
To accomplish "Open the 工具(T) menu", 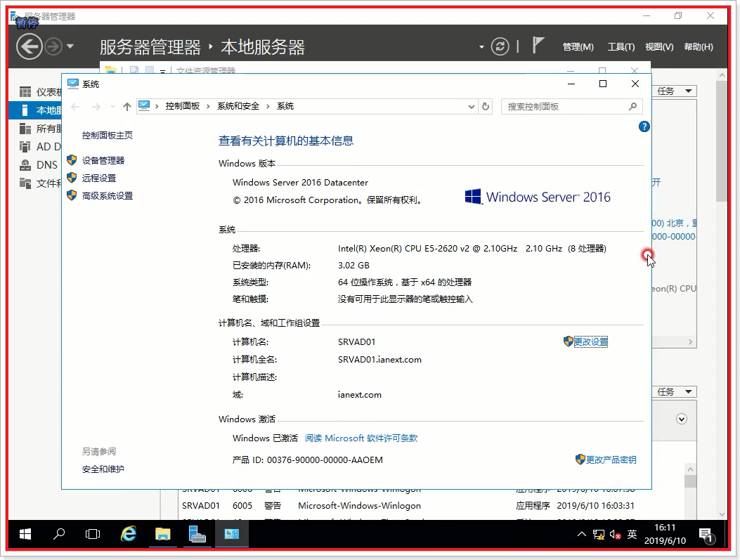I will click(621, 46).
